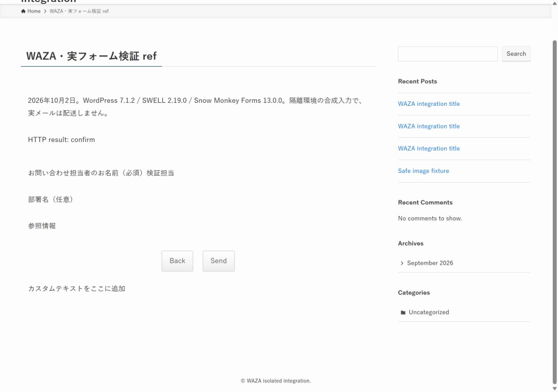558x392 pixels.
Task: Click the 'Recent Comments' sidebar heading
Action: pyautogui.click(x=425, y=202)
